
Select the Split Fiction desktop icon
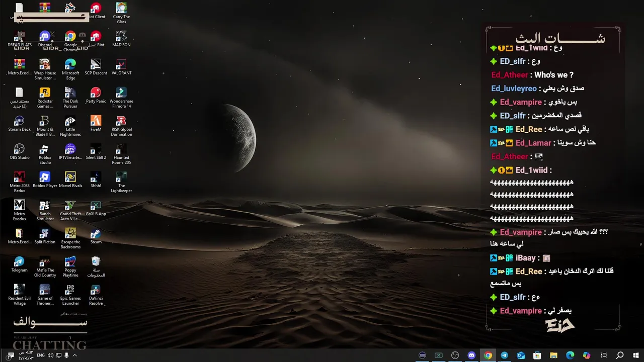tap(45, 237)
